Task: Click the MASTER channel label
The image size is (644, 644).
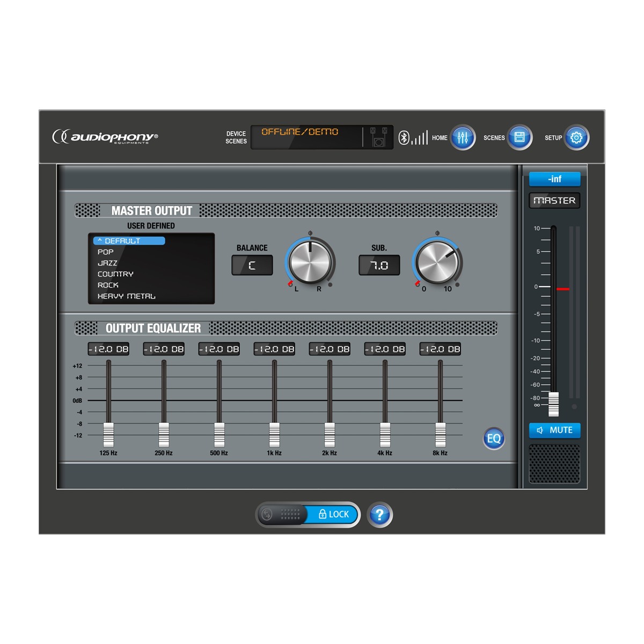Action: pos(554,200)
